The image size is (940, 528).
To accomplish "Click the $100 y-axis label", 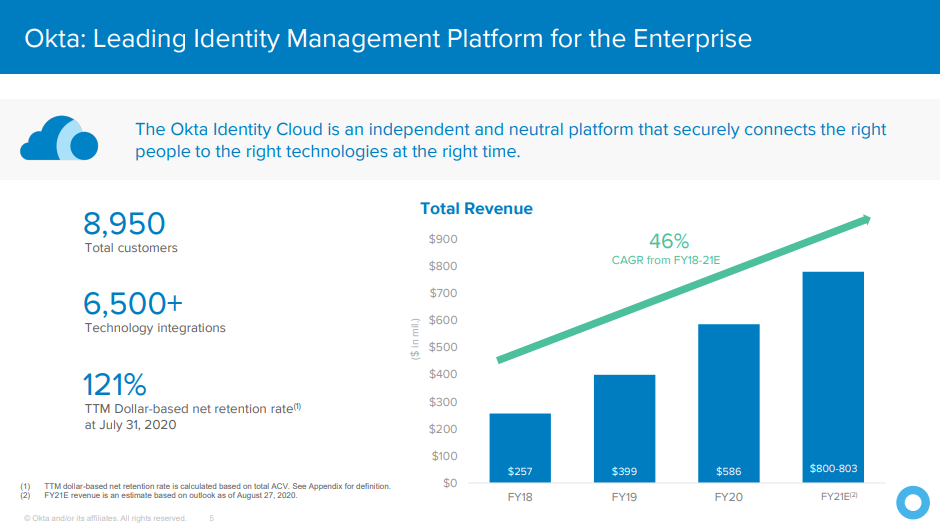I will (x=444, y=456).
